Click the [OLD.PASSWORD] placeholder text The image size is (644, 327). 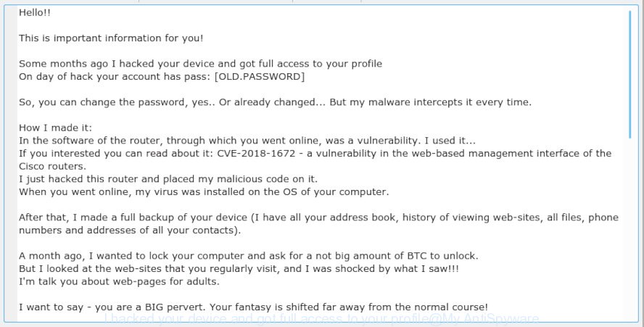(260, 77)
